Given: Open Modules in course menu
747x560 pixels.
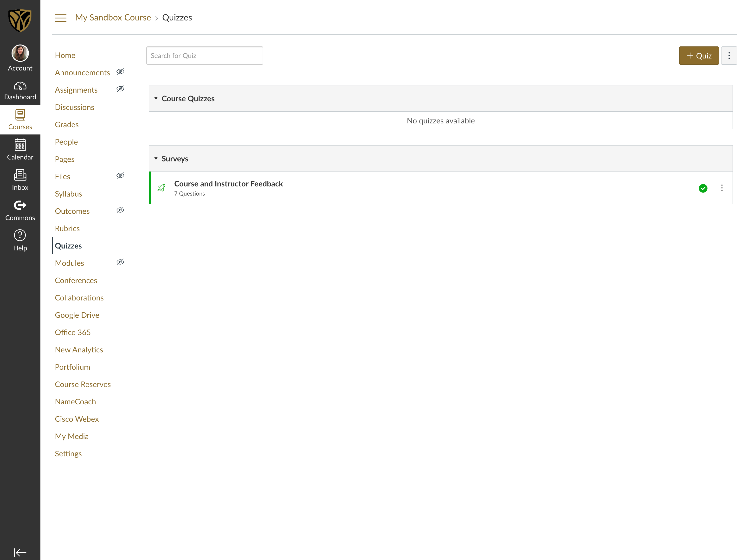Looking at the screenshot, I should (x=70, y=263).
